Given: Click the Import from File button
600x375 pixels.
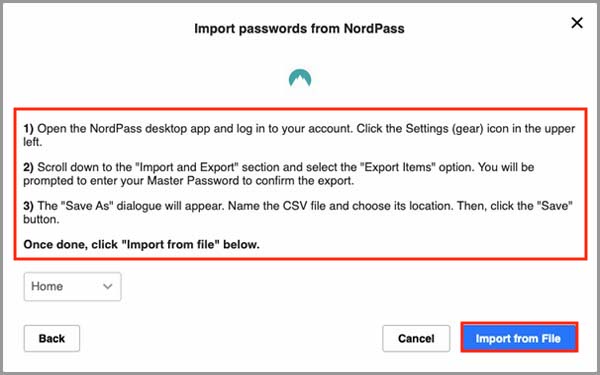Looking at the screenshot, I should [x=519, y=338].
